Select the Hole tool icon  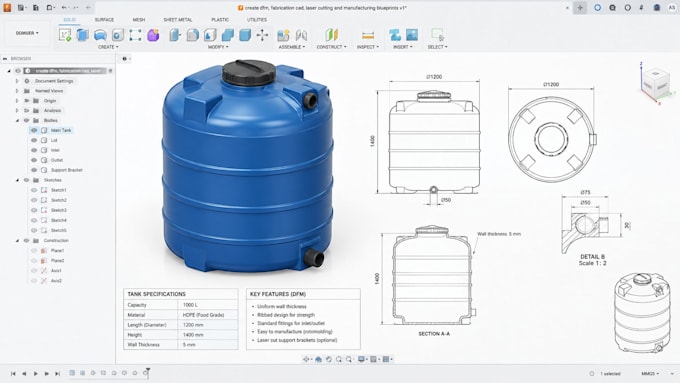point(118,35)
